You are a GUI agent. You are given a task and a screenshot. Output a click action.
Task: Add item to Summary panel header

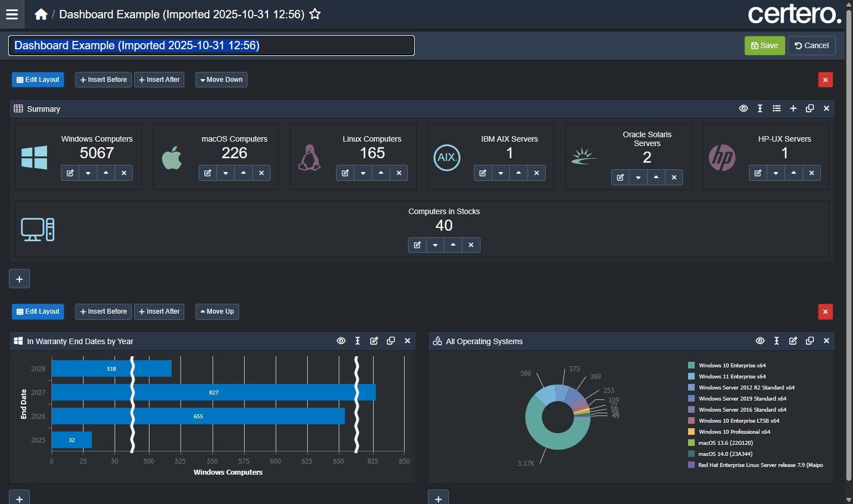(x=793, y=109)
